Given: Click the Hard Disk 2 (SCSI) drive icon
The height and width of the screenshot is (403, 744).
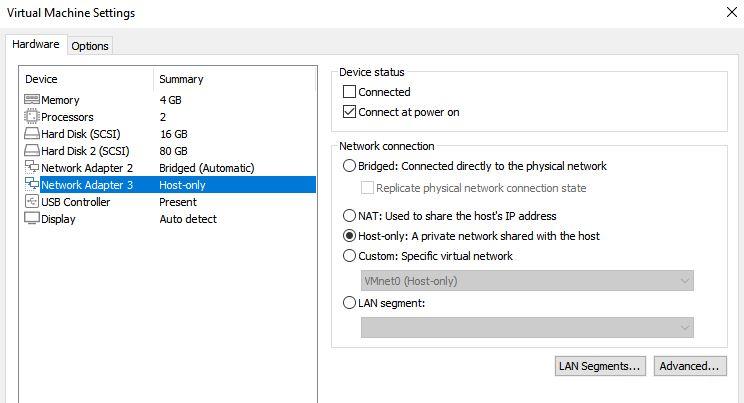Looking at the screenshot, I should [32, 150].
